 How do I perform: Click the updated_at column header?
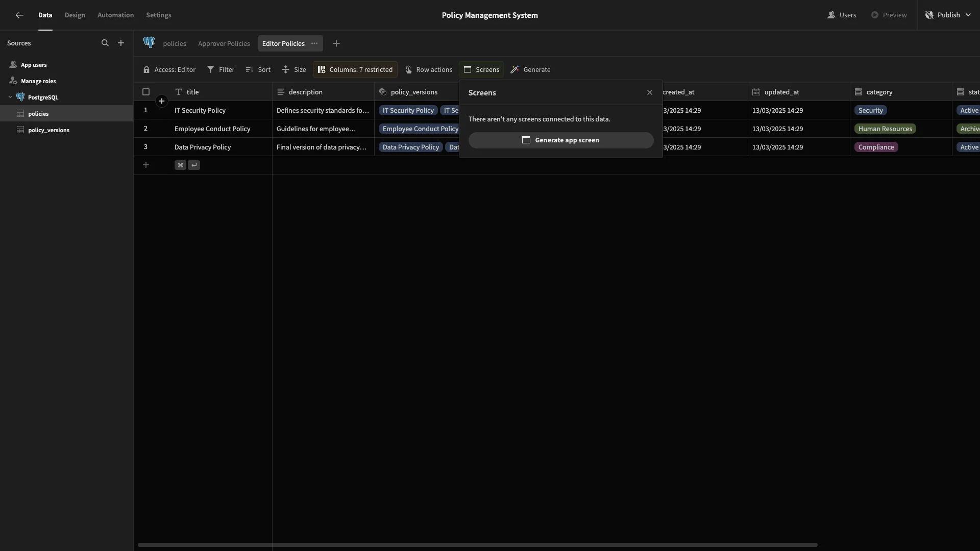[x=799, y=92]
